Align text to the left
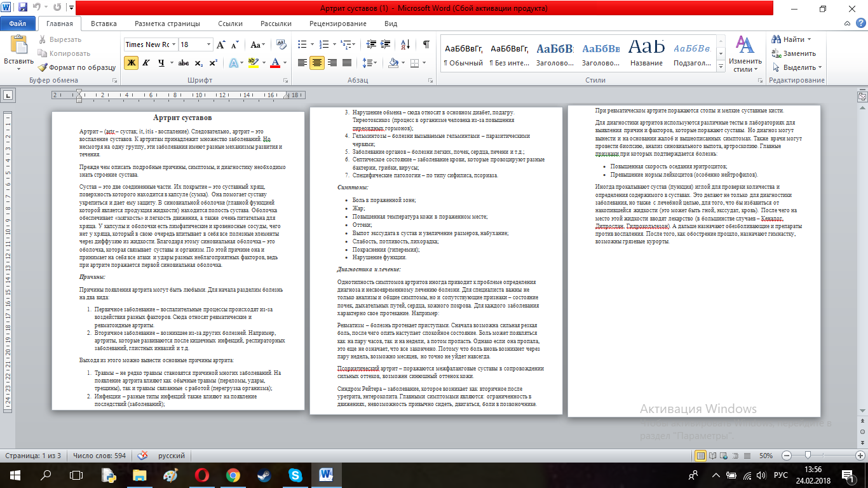 [x=302, y=63]
